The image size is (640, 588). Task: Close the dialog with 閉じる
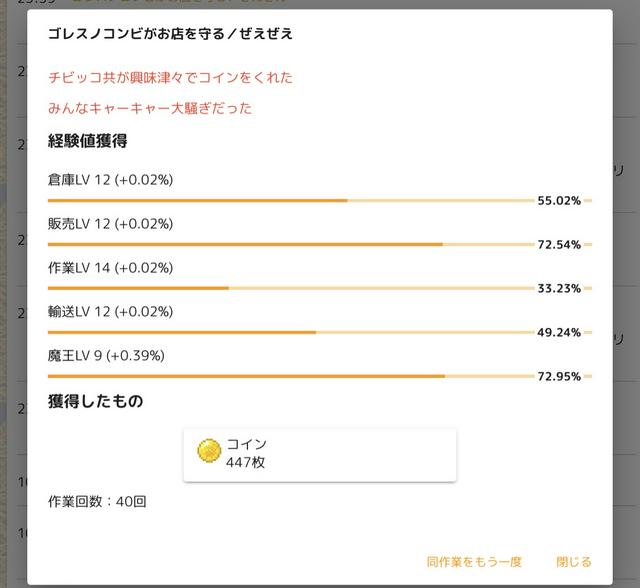click(573, 562)
